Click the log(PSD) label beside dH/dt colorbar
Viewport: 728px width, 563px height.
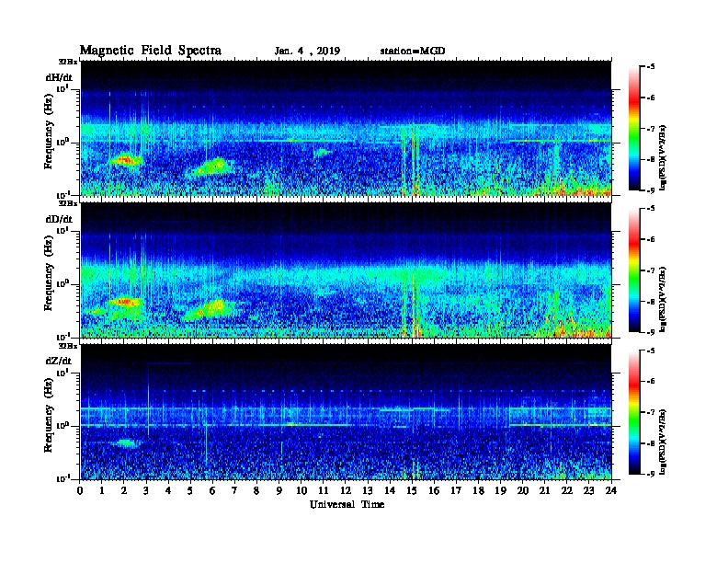pos(663,156)
